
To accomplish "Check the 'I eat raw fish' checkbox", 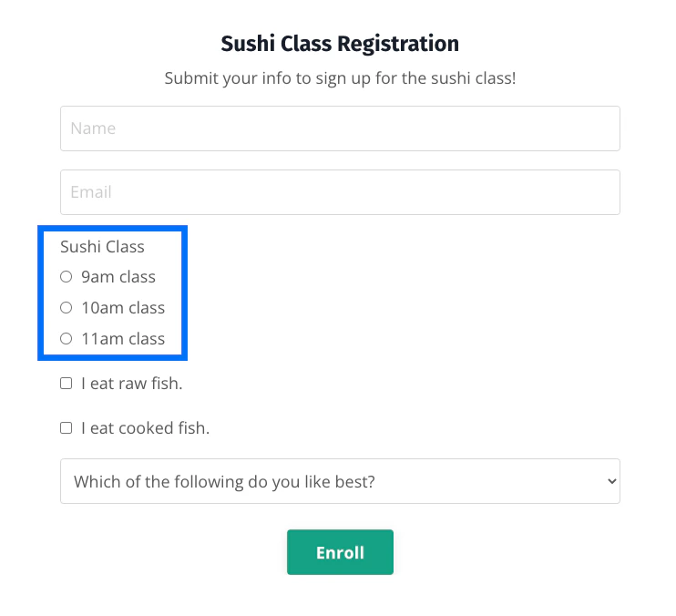I will [66, 384].
